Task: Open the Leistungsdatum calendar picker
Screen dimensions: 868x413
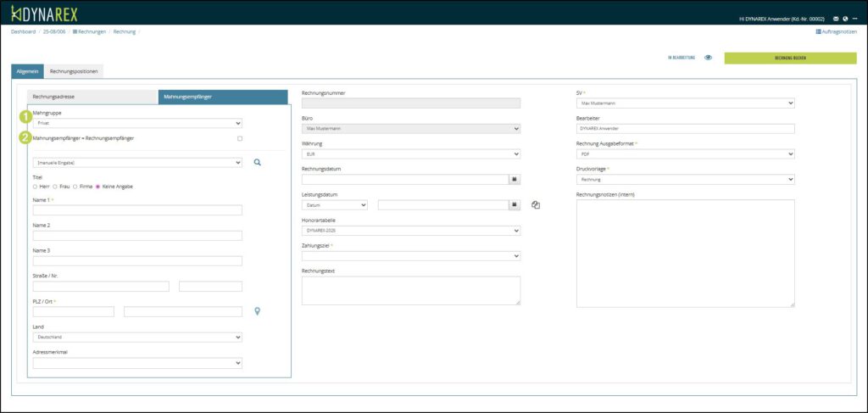Action: click(514, 204)
